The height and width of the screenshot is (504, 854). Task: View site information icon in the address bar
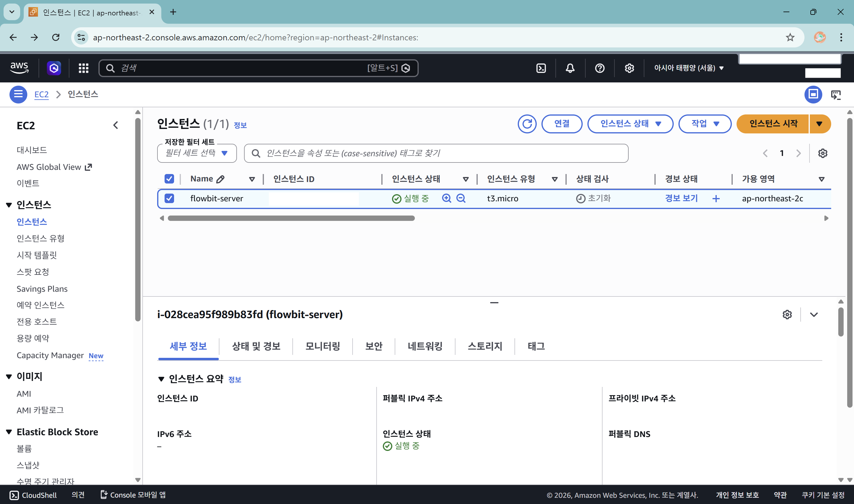click(81, 37)
